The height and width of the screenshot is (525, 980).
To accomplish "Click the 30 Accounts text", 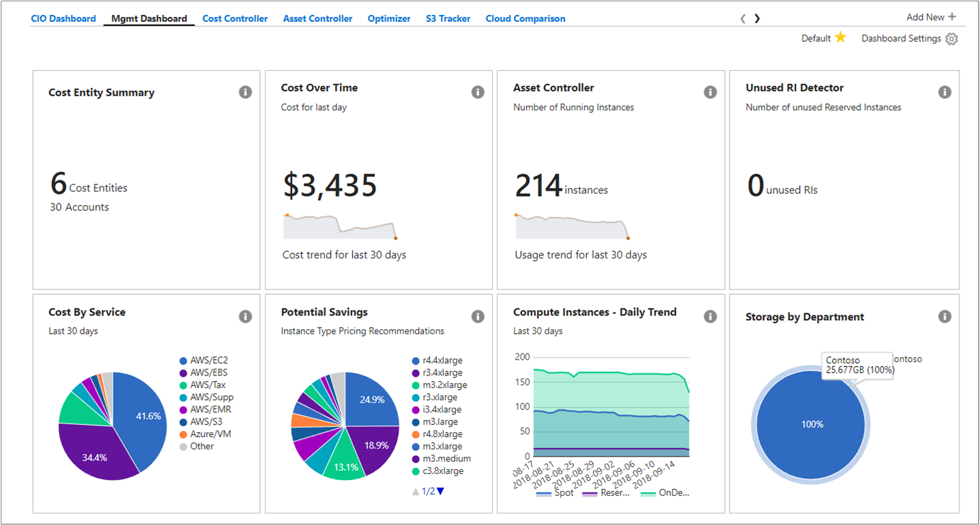I will (79, 207).
